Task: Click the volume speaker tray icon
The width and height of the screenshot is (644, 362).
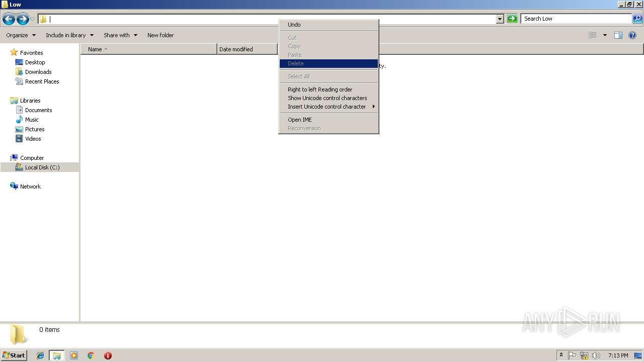Action: pyautogui.click(x=596, y=355)
